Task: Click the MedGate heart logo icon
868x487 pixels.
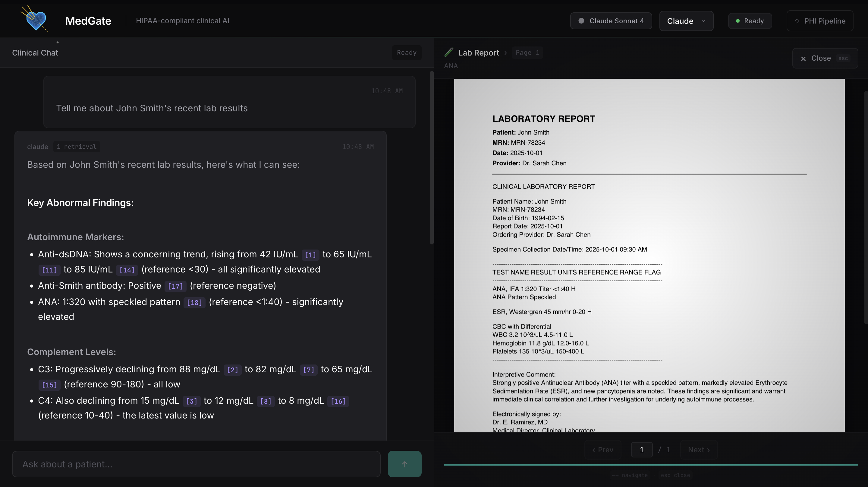Action: pos(36,20)
